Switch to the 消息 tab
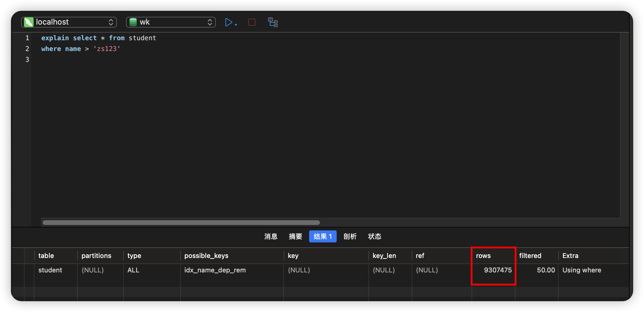 (x=271, y=236)
